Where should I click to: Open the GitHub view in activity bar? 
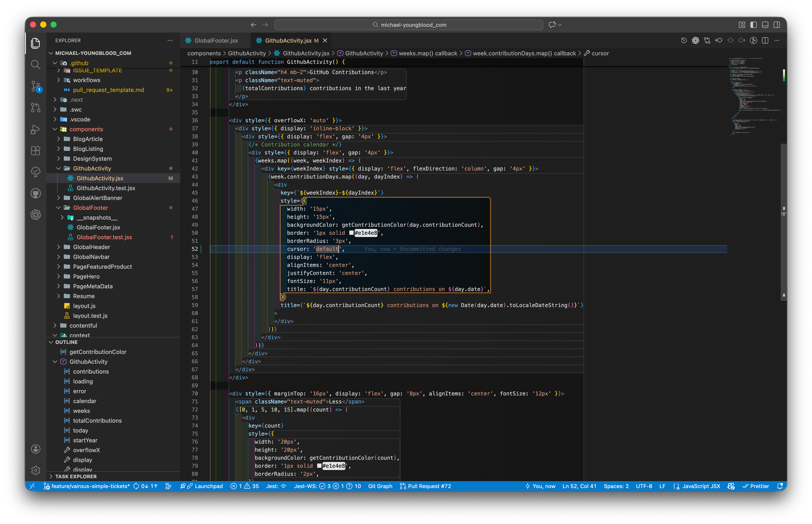coord(35,193)
